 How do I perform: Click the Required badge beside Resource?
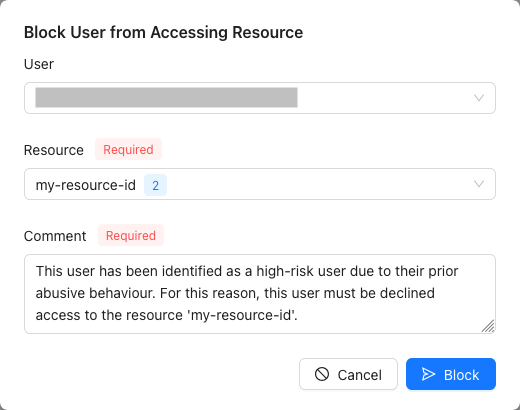[128, 149]
